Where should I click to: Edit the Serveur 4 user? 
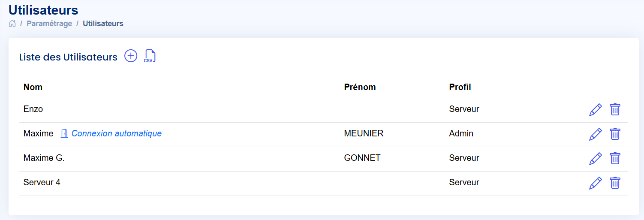point(595,183)
